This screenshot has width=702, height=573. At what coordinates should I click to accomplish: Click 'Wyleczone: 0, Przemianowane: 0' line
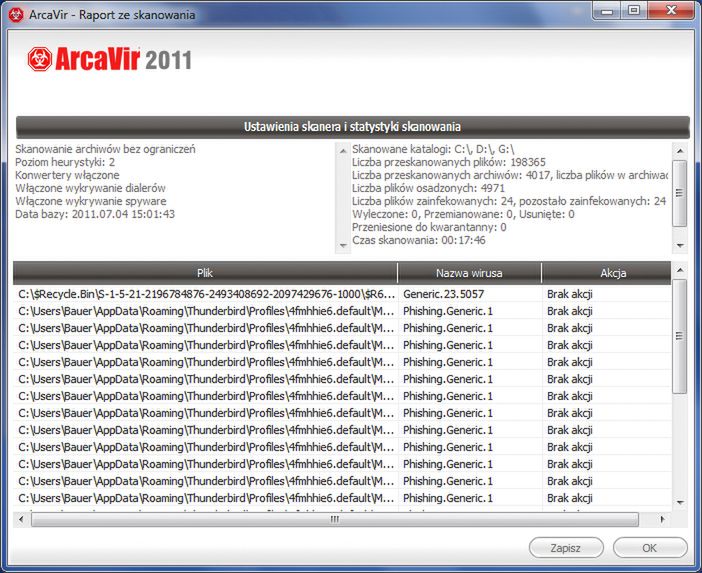[x=463, y=214]
